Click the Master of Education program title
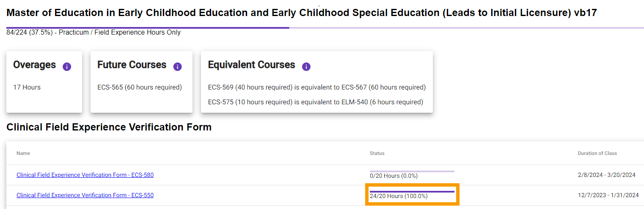Screen dimensions: 644x209 (x=302, y=13)
